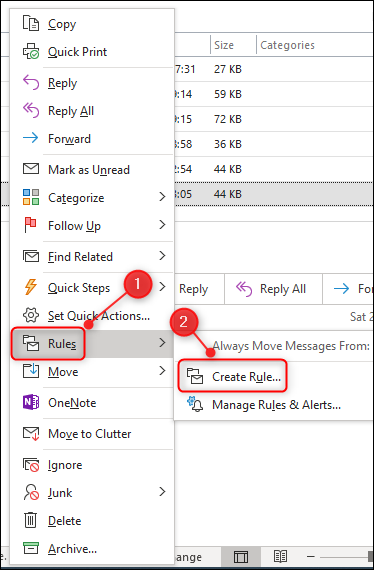
Task: Expand the Find Related submenu arrow
Action: [x=162, y=256]
